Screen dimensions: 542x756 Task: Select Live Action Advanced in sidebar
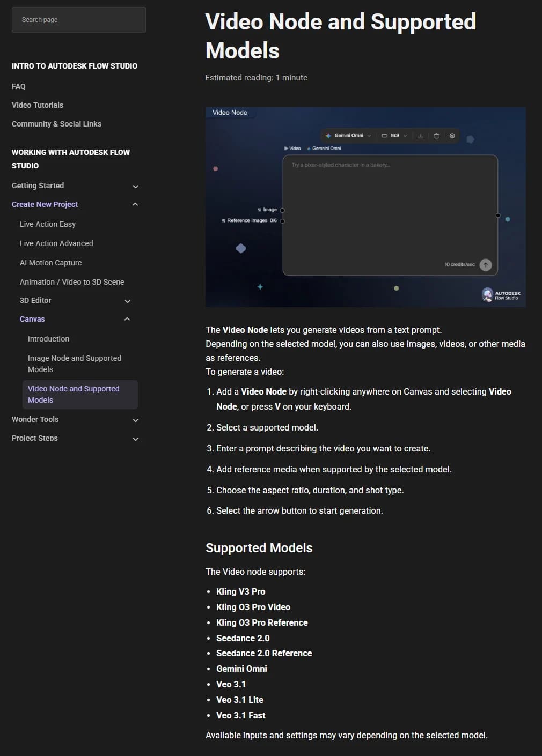(x=56, y=243)
